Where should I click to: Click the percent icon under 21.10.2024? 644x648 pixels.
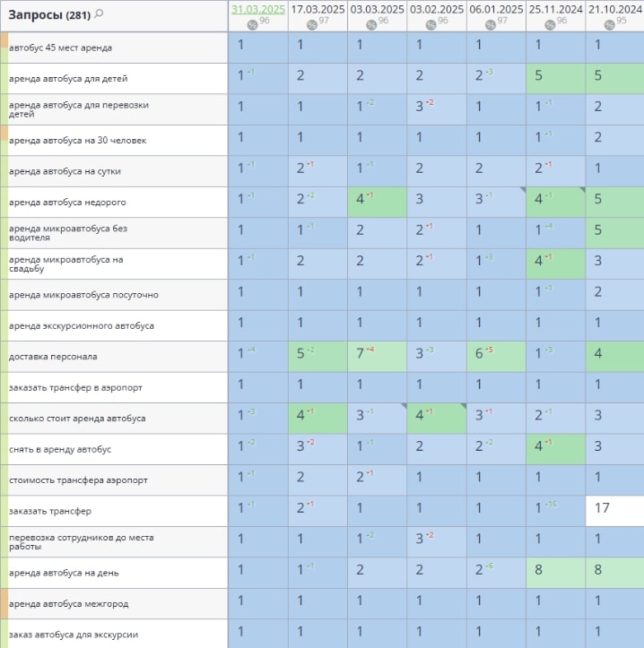(x=608, y=22)
